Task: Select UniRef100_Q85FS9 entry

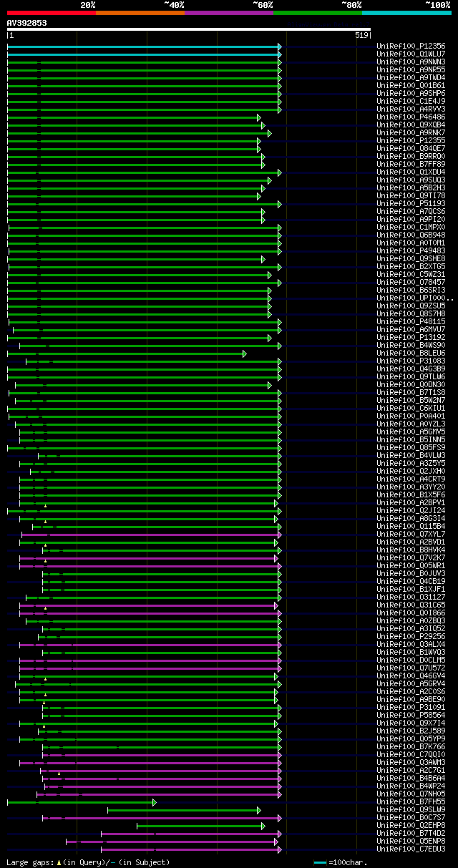Action: pos(411,447)
